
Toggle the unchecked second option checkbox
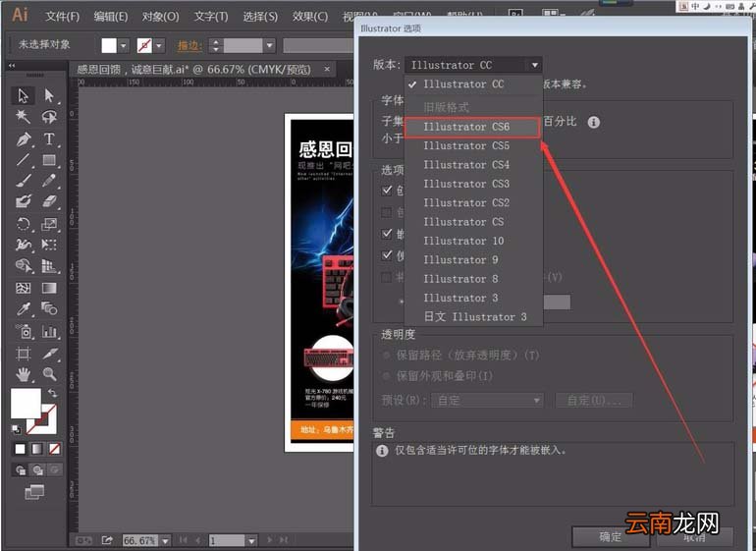[x=387, y=212]
